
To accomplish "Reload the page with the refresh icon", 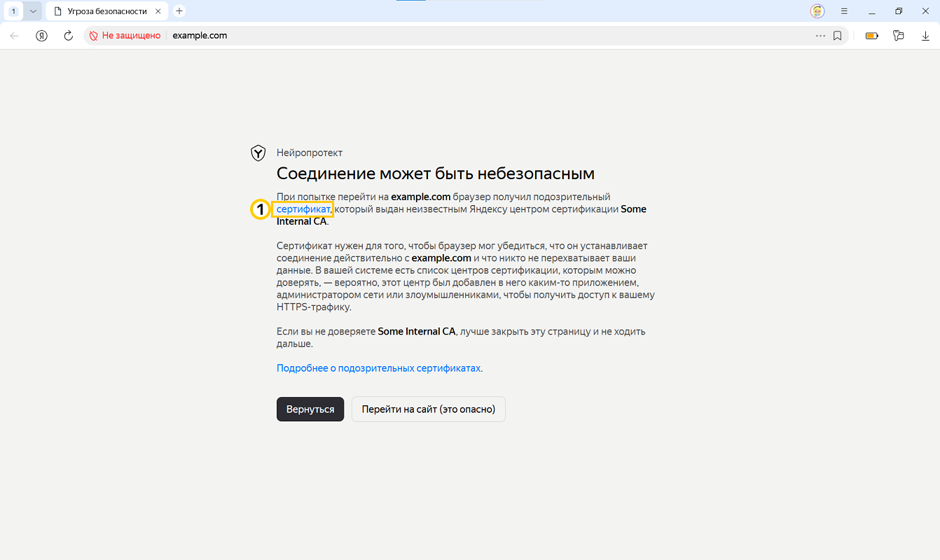I will point(69,36).
